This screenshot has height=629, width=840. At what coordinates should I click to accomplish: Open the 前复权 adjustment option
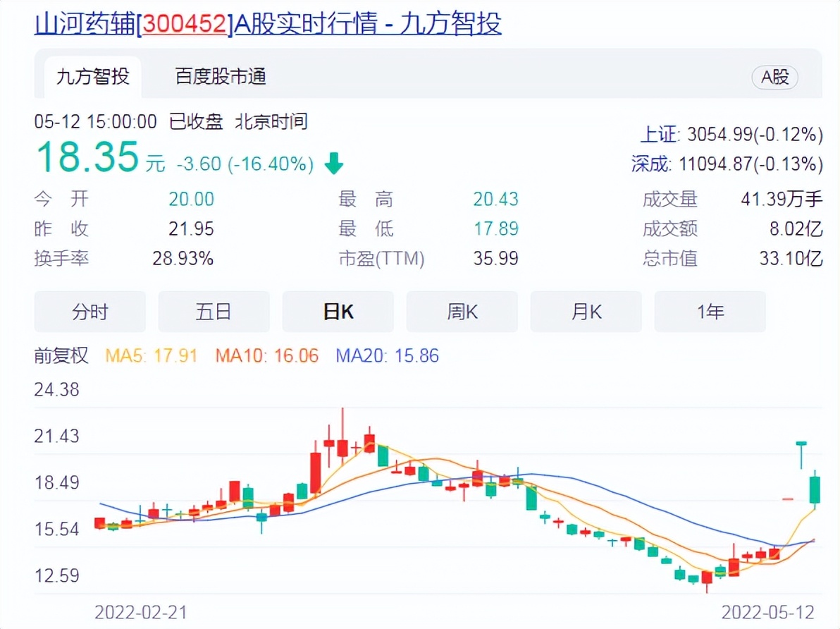point(61,357)
